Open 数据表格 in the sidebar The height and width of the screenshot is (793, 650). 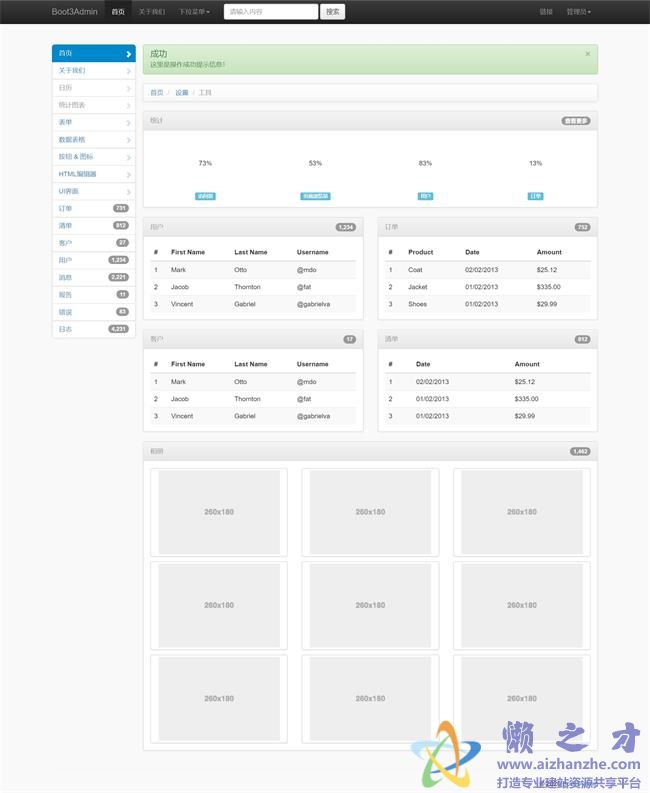pyautogui.click(x=73, y=140)
